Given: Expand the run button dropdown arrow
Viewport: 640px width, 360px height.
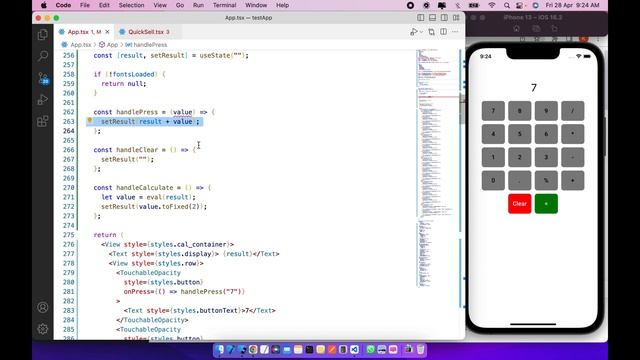Looking at the screenshot, I should click(x=421, y=32).
